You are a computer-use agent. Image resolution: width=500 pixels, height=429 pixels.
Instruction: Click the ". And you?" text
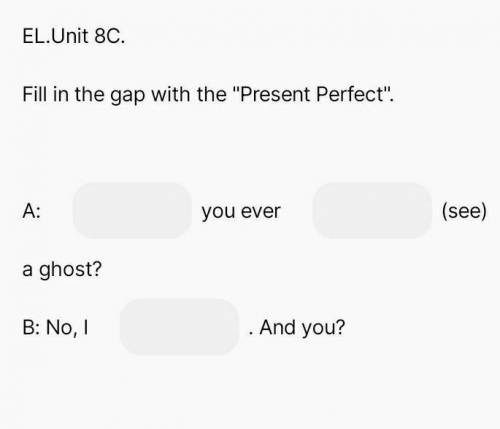(x=297, y=328)
